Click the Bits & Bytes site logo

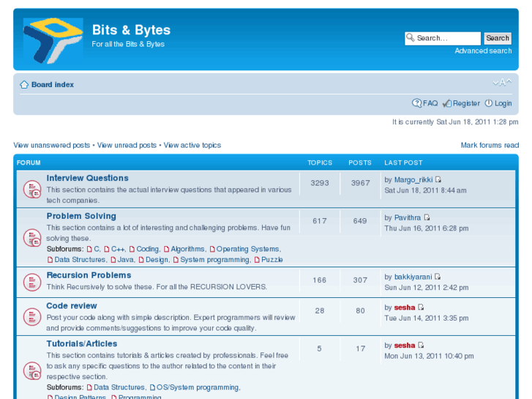point(53,41)
